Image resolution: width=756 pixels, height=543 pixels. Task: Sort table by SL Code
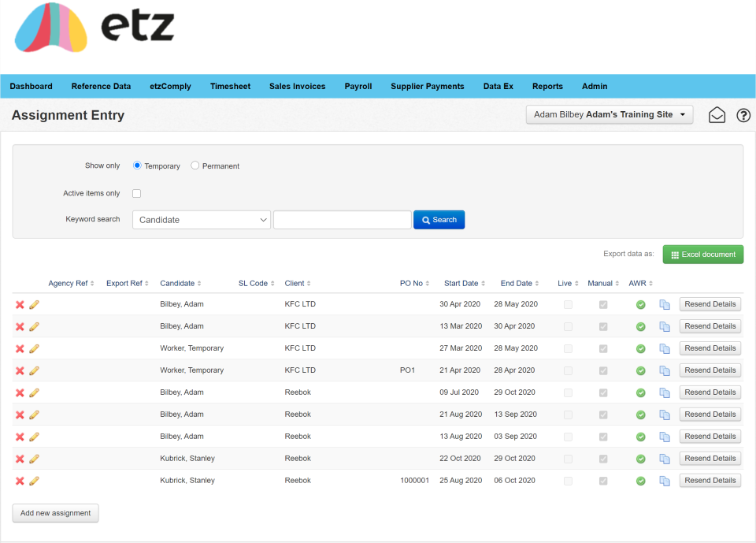tap(256, 284)
